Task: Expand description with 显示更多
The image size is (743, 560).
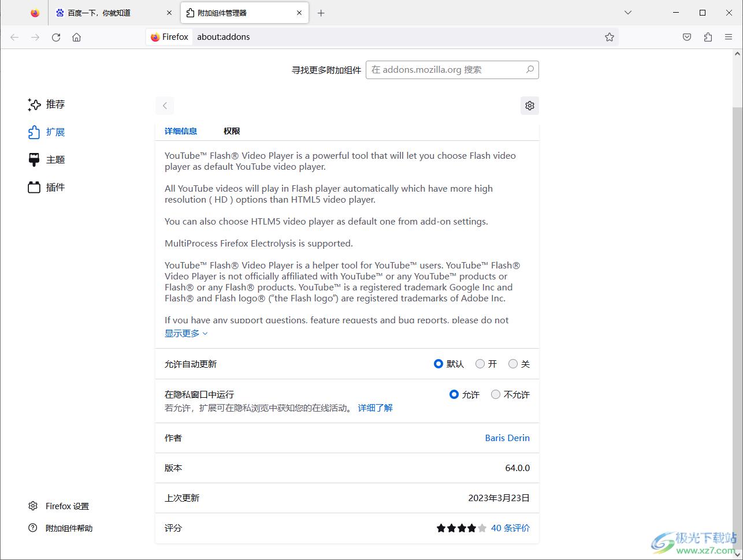Action: click(x=186, y=333)
